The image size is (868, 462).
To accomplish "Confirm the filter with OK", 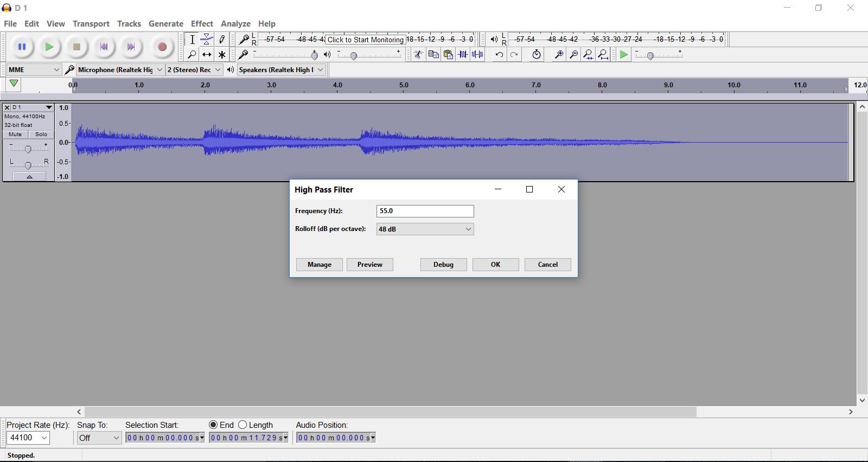I will point(495,265).
